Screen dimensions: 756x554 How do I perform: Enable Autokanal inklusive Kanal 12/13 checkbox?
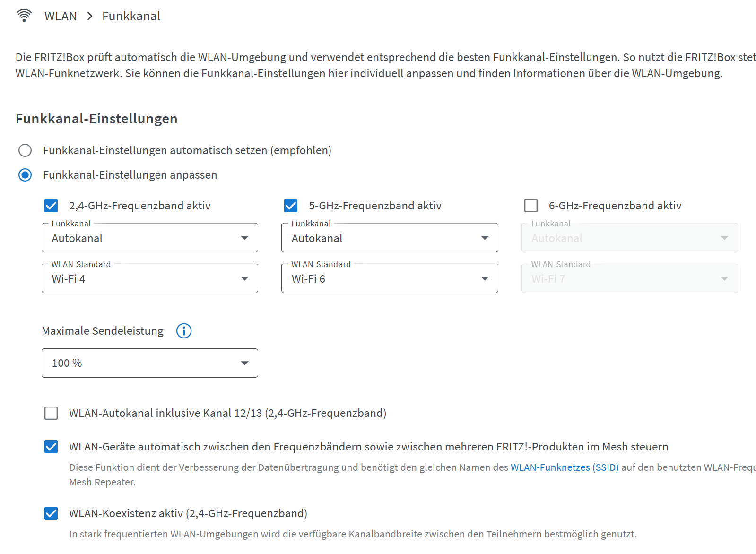click(x=51, y=413)
